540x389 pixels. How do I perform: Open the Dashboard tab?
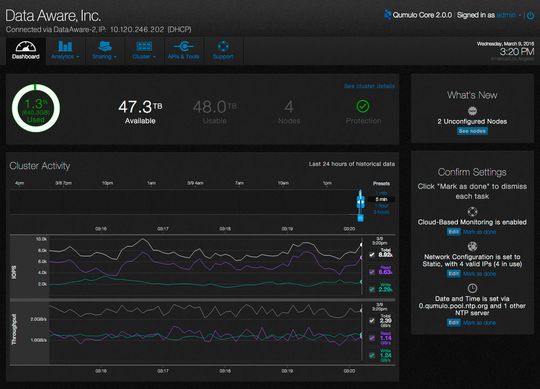coord(26,51)
